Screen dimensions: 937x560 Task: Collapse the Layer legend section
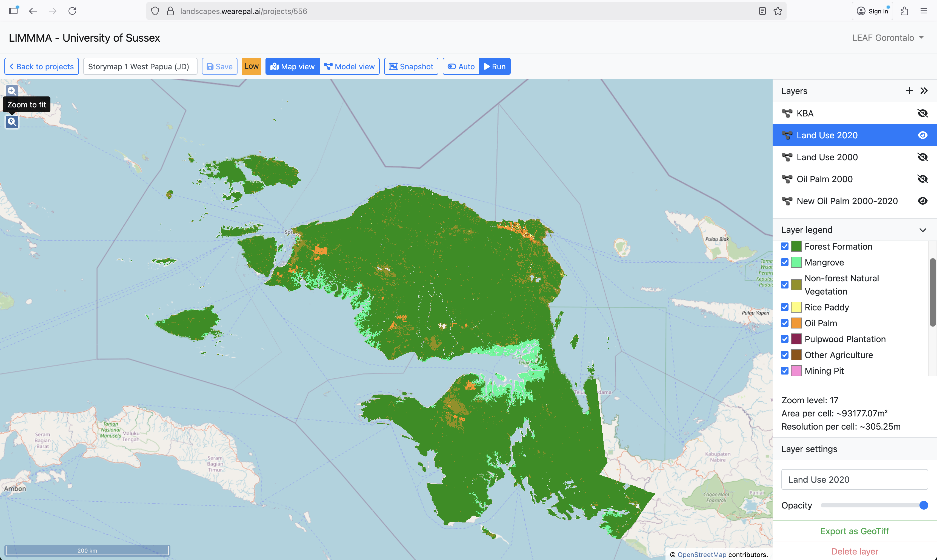(x=922, y=230)
